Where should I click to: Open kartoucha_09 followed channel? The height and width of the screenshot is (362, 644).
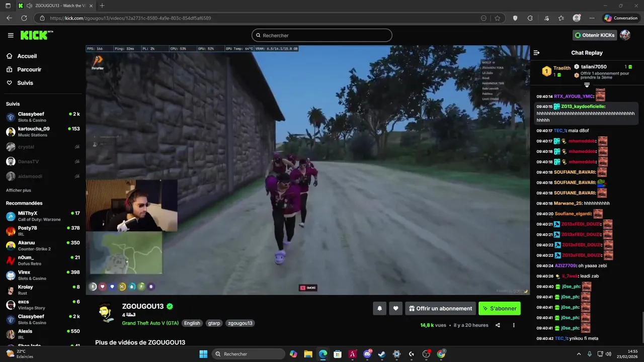pyautogui.click(x=43, y=132)
